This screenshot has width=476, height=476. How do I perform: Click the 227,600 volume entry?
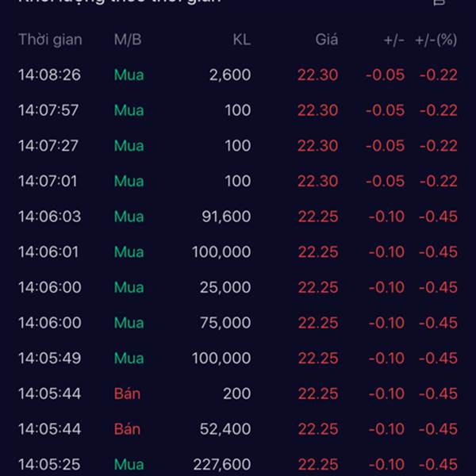(221, 464)
